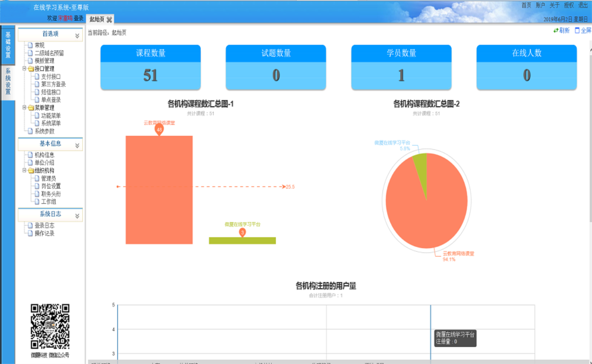Collapse the 首选项 panel chevron
Screen dimensions: 592x364
pos(77,35)
